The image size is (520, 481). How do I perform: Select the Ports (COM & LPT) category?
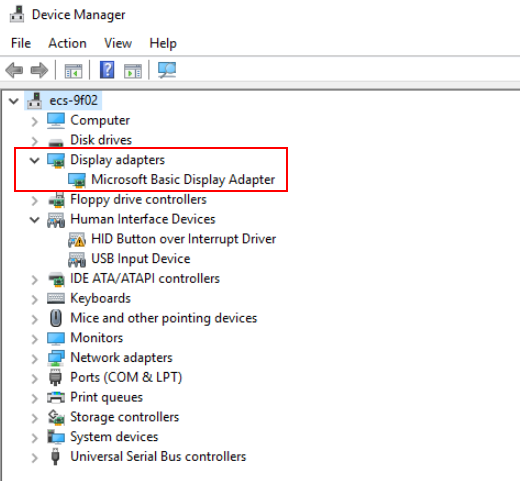[x=126, y=377]
